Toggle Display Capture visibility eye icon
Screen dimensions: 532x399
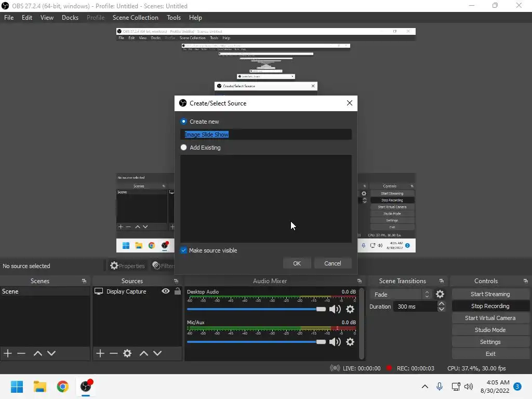166,291
